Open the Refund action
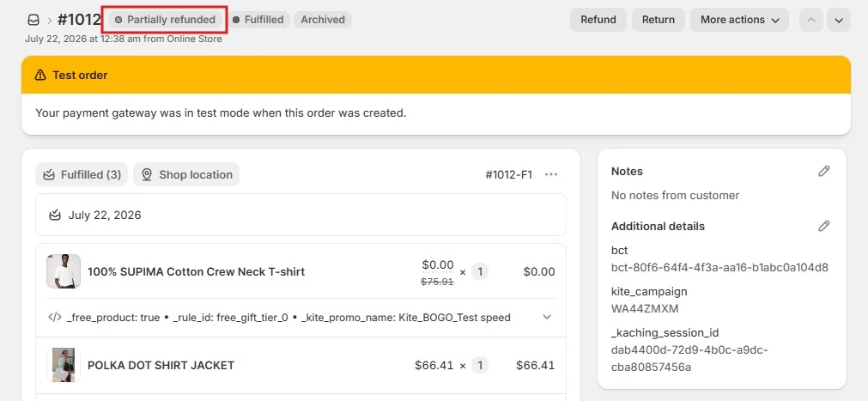This screenshot has width=868, height=401. 598,20
